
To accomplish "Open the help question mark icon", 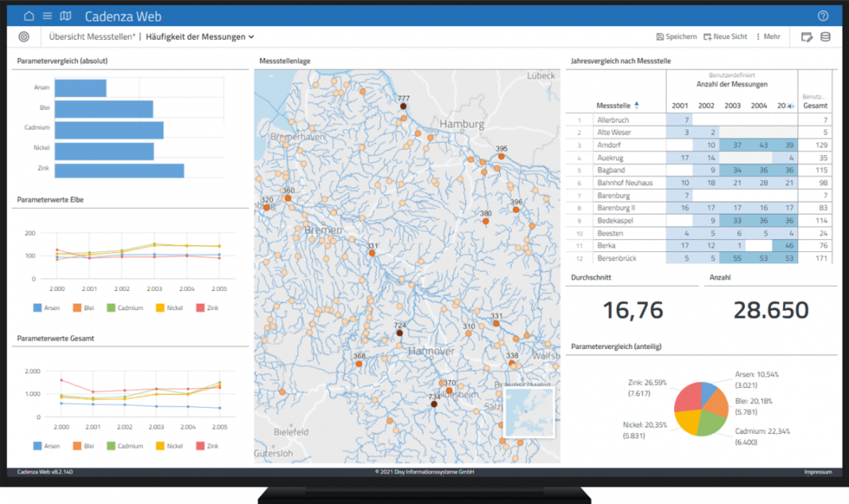I will tap(823, 16).
